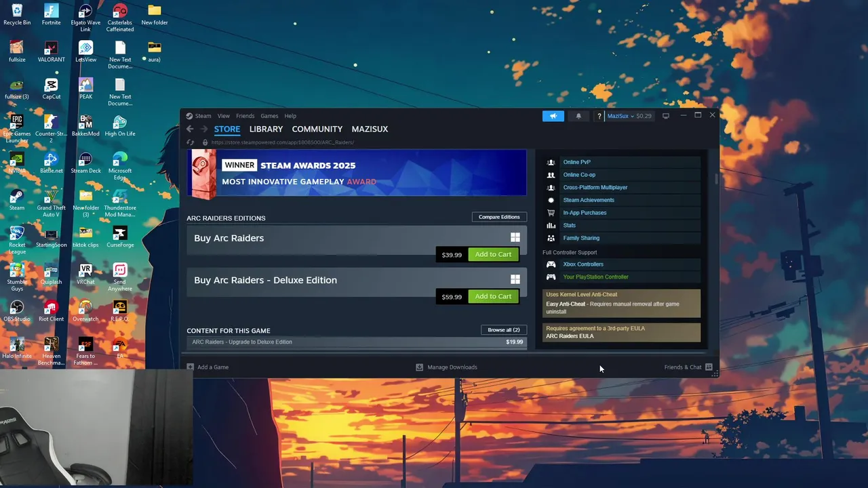Viewport: 868px width, 488px height.
Task: Open the View menu
Action: tap(224, 116)
